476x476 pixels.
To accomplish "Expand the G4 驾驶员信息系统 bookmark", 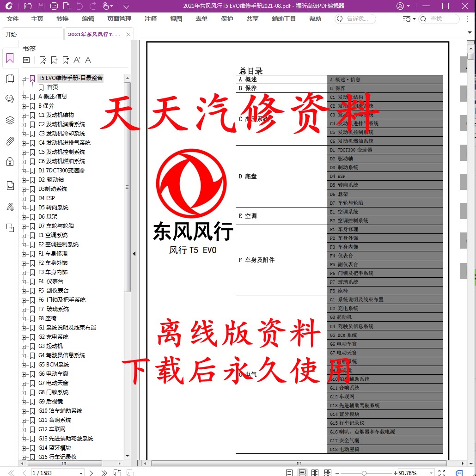I will coord(24,356).
